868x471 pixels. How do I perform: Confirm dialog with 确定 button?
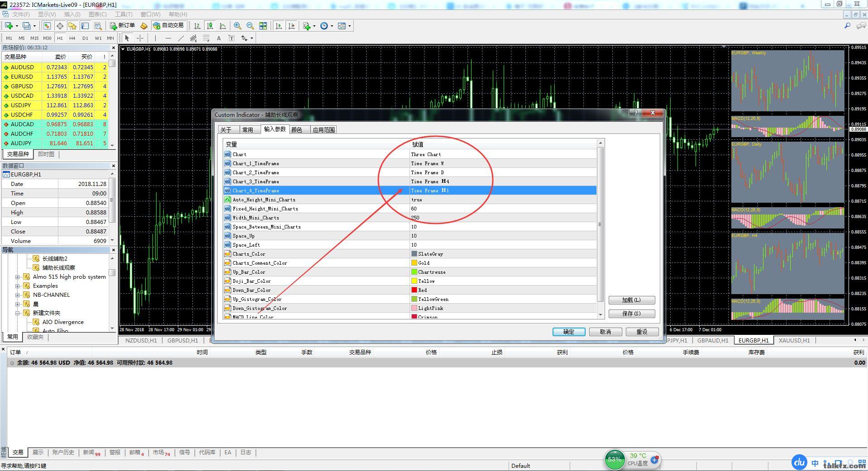[569, 332]
